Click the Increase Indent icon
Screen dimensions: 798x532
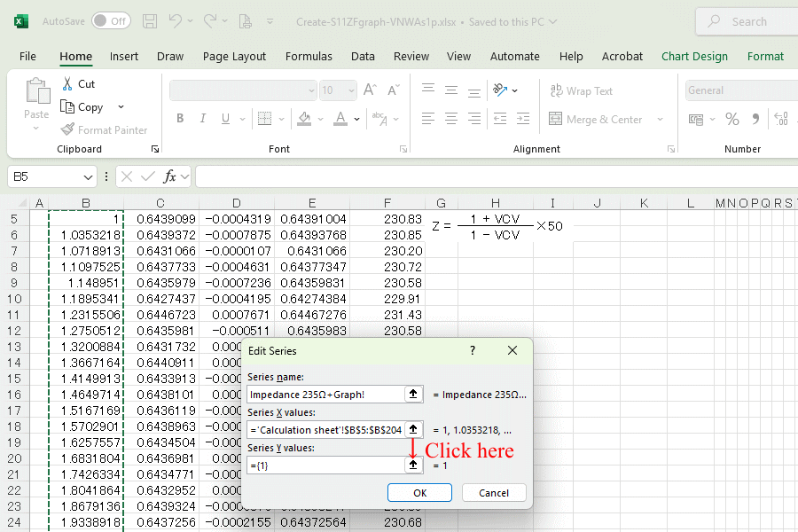pos(522,119)
